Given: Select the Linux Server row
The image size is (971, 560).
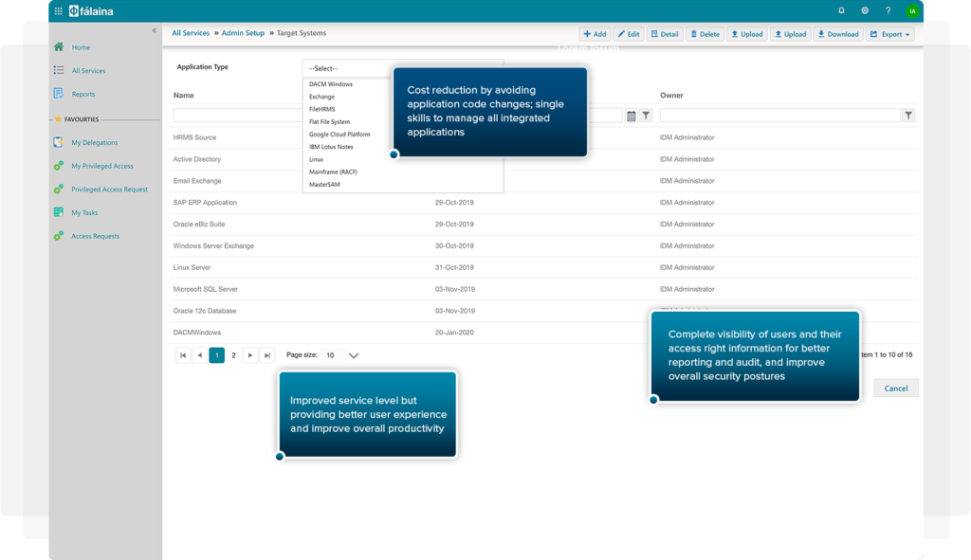Looking at the screenshot, I should pyautogui.click(x=543, y=267).
